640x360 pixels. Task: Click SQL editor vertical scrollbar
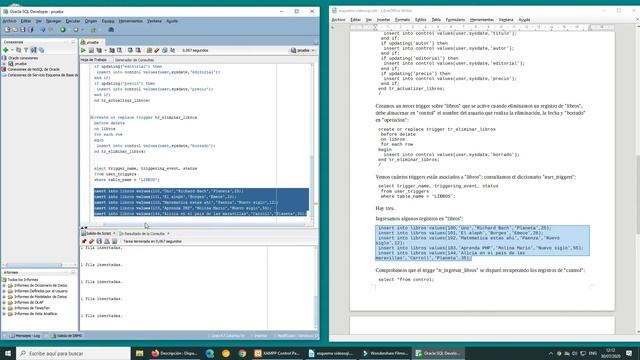[x=313, y=143]
